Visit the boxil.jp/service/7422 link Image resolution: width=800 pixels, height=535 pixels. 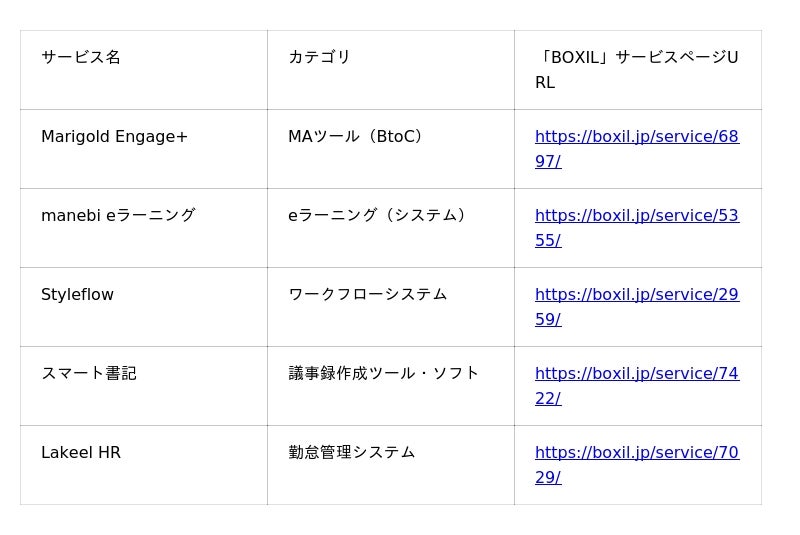point(636,374)
